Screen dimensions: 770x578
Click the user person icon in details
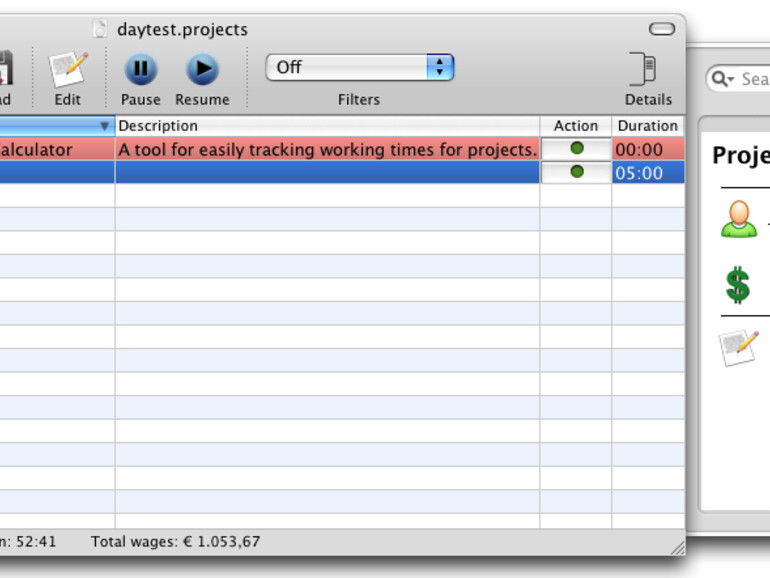click(x=739, y=219)
